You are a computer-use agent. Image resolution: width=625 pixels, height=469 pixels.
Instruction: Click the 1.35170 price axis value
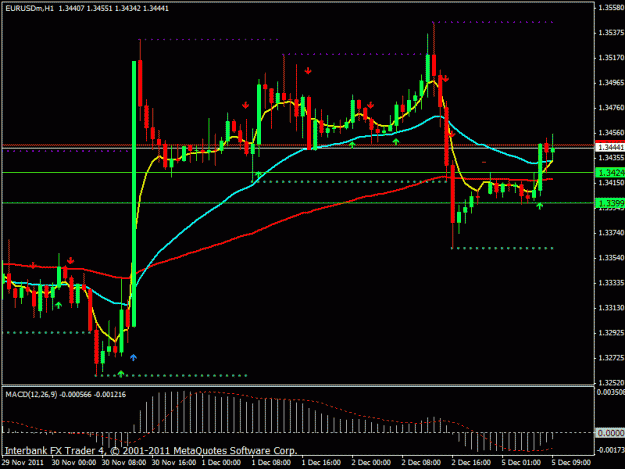pyautogui.click(x=611, y=58)
